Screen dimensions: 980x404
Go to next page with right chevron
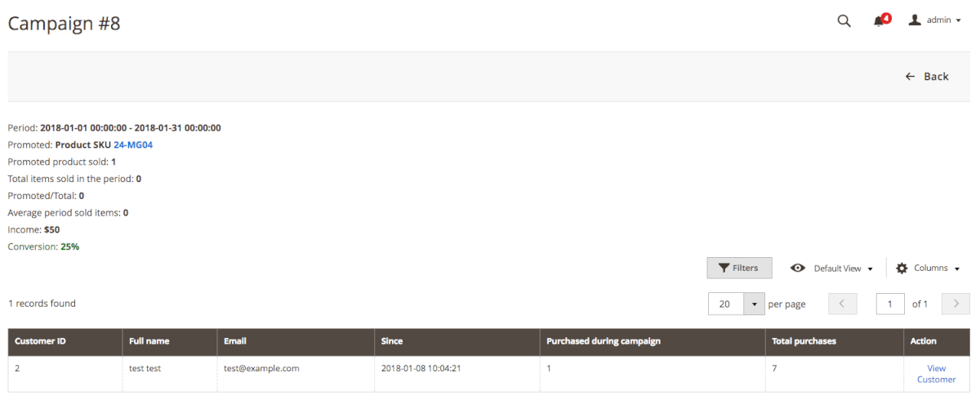(955, 304)
